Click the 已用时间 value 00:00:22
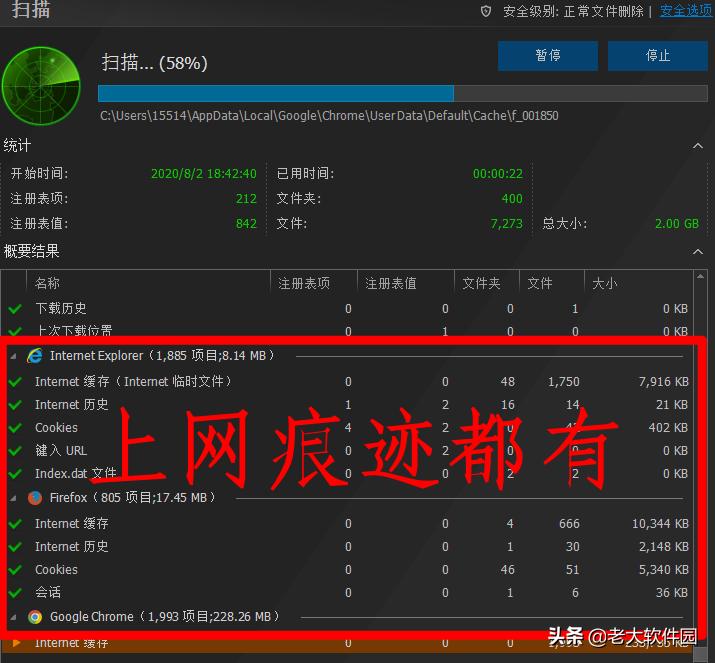The width and height of the screenshot is (715, 663). click(x=497, y=174)
